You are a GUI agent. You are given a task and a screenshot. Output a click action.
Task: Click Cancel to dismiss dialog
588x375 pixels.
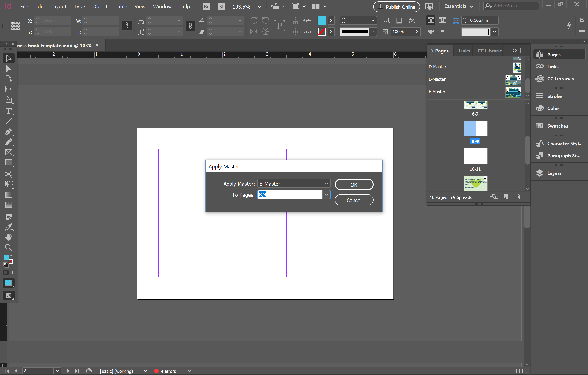pos(354,200)
